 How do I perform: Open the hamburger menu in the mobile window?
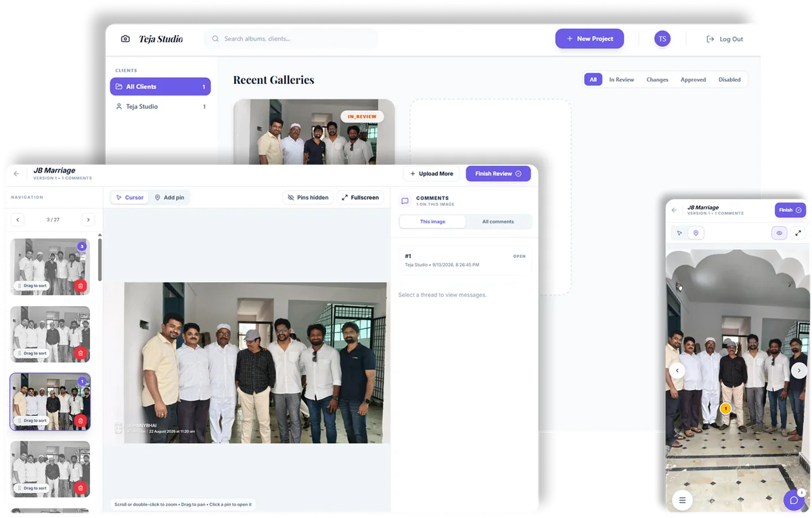(682, 500)
